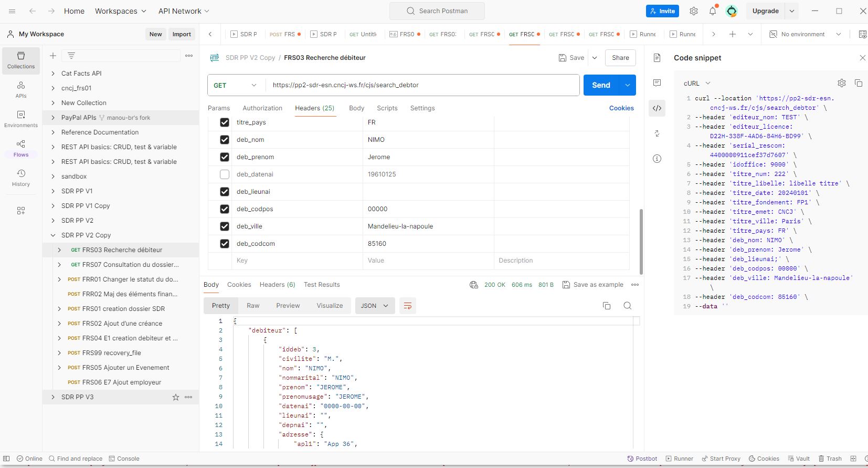Open the History sidebar panel
The height and width of the screenshot is (468, 868).
click(x=21, y=178)
